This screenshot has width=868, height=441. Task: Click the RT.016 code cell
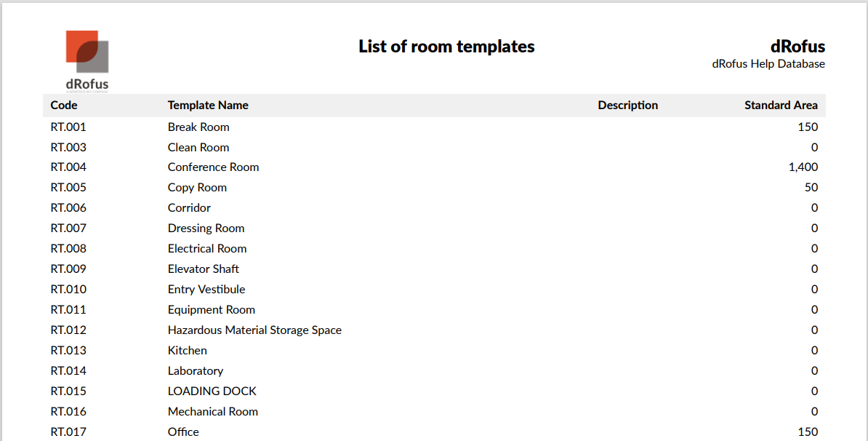click(x=68, y=412)
